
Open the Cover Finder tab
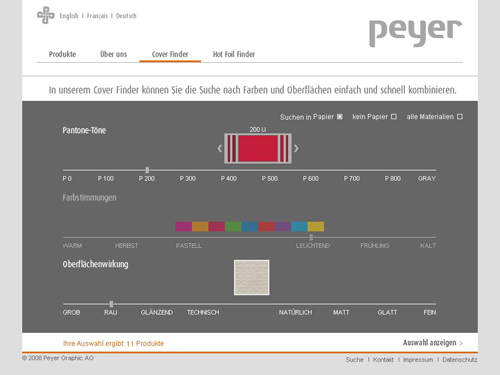pos(170,54)
